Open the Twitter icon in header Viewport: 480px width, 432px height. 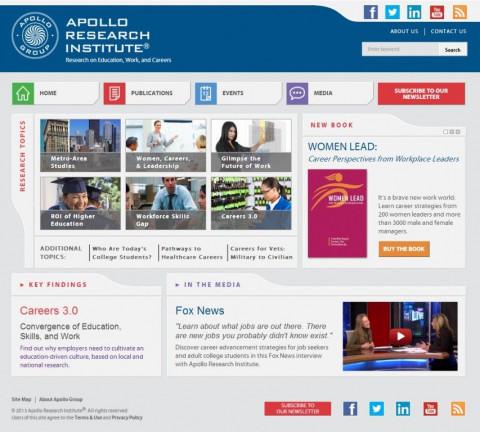pos(392,12)
